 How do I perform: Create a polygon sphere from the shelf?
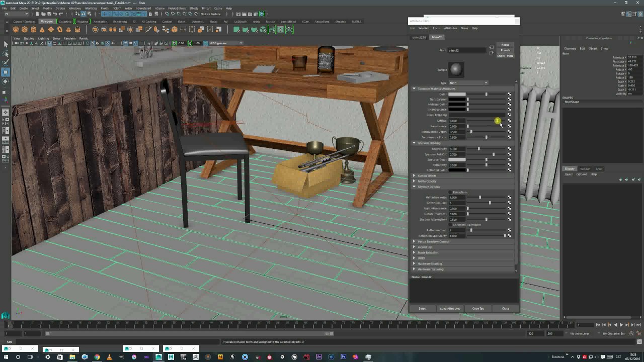point(16,30)
